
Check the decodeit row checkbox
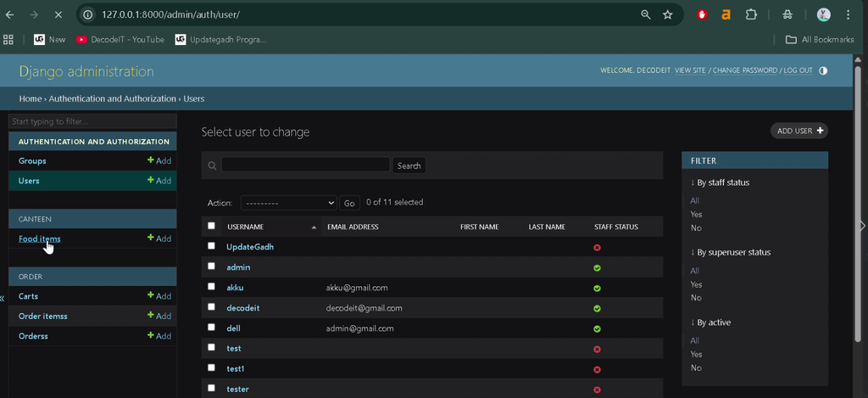pyautogui.click(x=211, y=306)
